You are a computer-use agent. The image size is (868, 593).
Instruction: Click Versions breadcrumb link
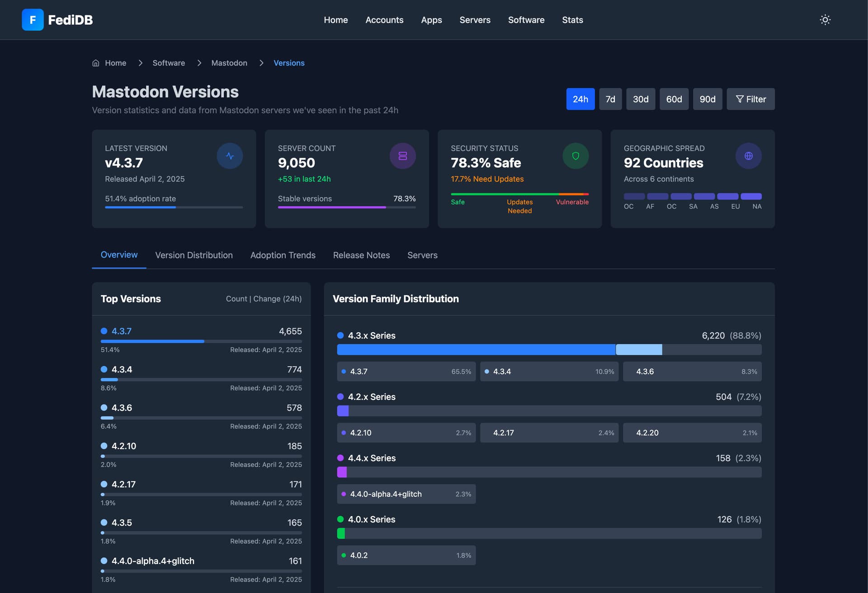pyautogui.click(x=289, y=63)
